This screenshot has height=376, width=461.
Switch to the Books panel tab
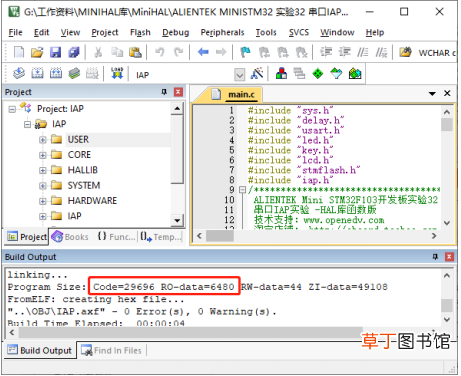pyautogui.click(x=71, y=237)
